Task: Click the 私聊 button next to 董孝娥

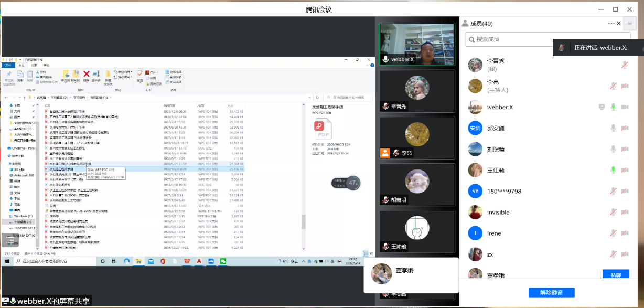Action: 615,274
